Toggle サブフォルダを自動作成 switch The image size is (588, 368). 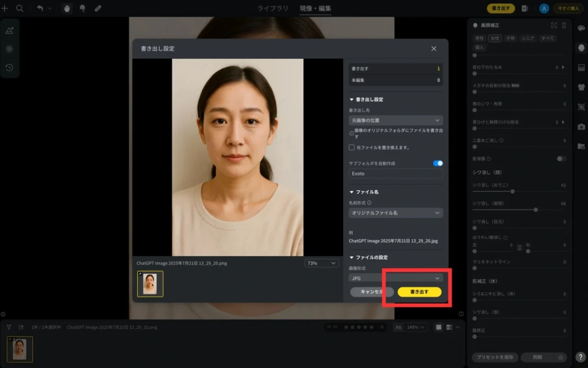coord(438,163)
